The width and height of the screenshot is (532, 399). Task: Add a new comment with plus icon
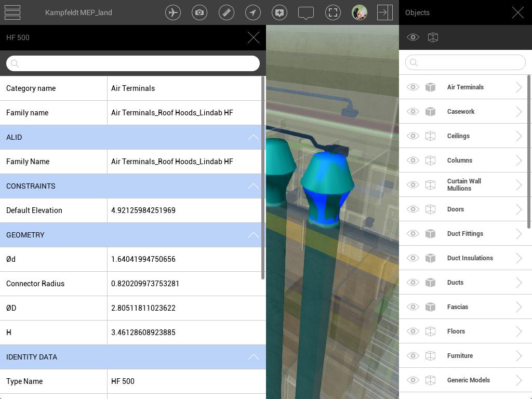click(280, 12)
